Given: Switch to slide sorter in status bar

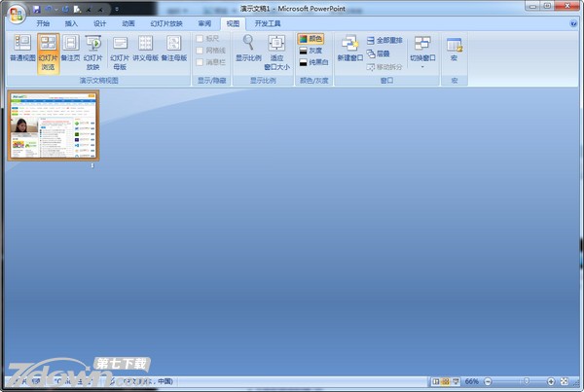Looking at the screenshot, I should [446, 381].
